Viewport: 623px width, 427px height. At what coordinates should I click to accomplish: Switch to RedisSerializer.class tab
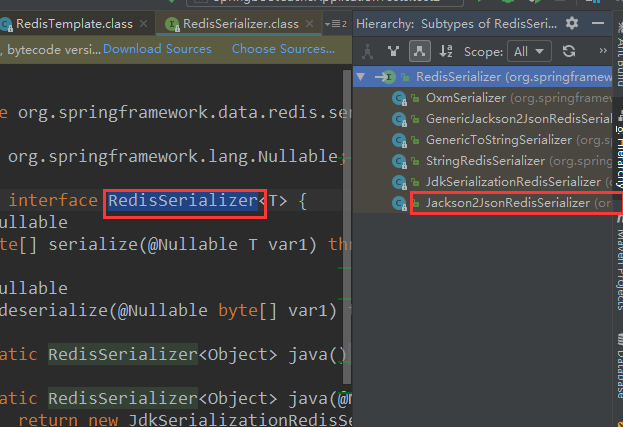pyautogui.click(x=241, y=24)
